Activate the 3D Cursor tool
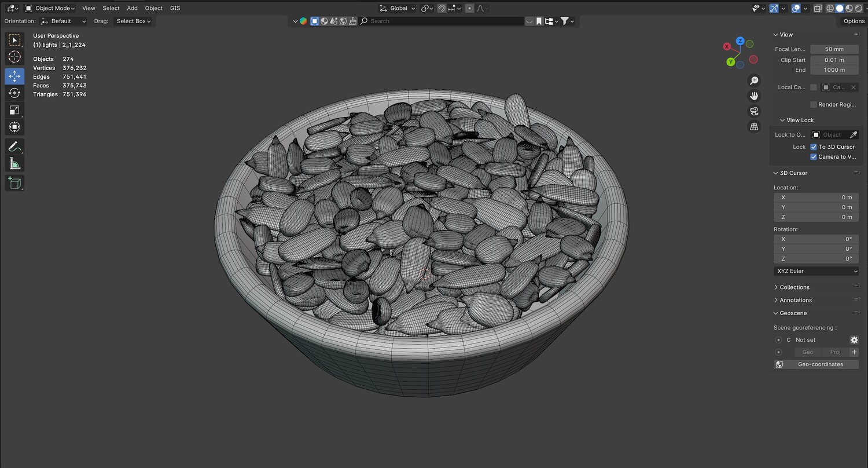Viewport: 868px width, 468px height. (x=14, y=57)
